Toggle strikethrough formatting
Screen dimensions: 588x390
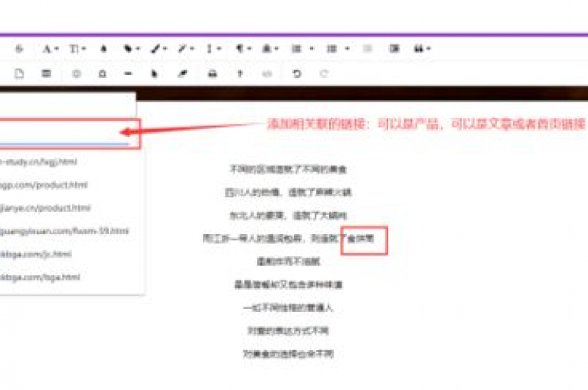coord(18,49)
